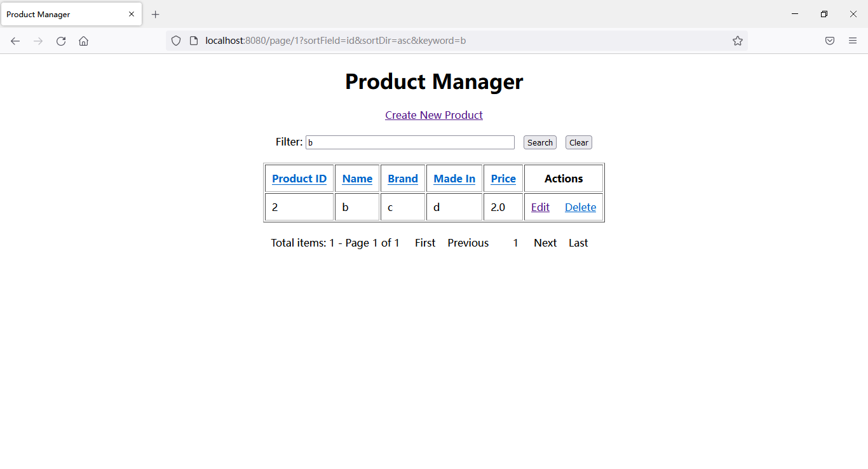Screen dimensions: 868x469
Task: Sort products by the Name column
Action: click(357, 179)
